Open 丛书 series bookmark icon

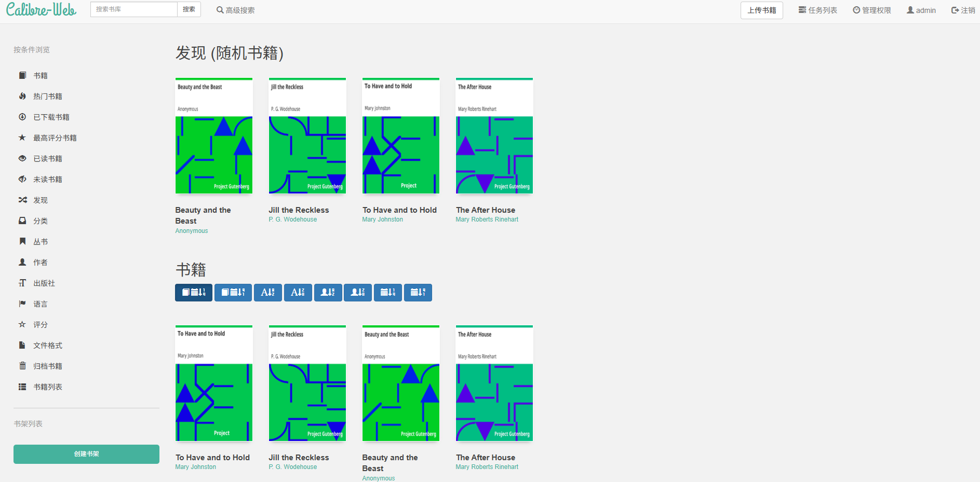tap(22, 241)
